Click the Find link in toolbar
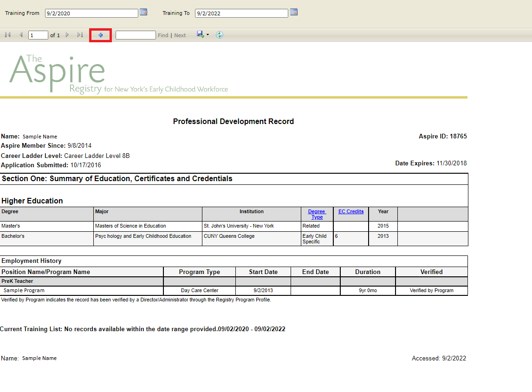This screenshot has width=532, height=392. (x=163, y=35)
